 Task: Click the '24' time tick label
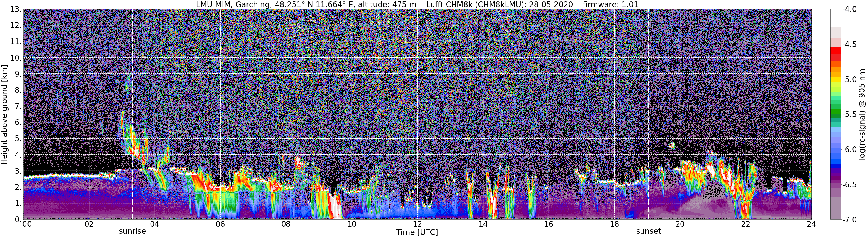coord(811,224)
